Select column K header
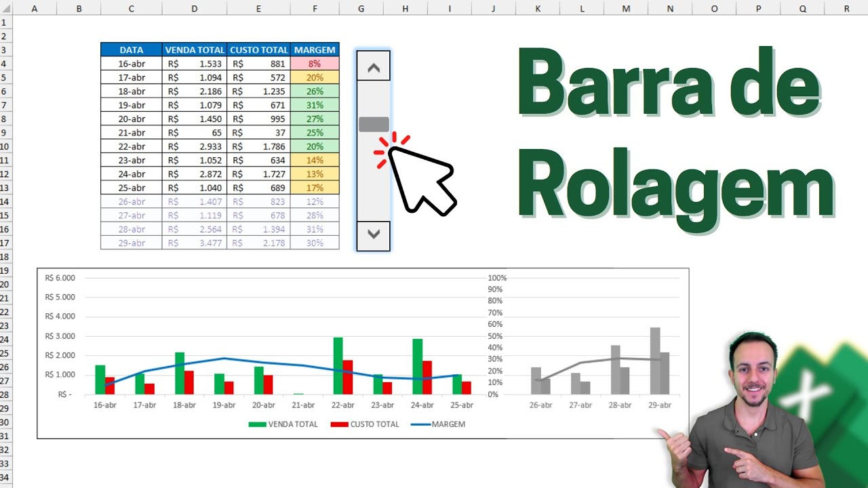 click(538, 8)
